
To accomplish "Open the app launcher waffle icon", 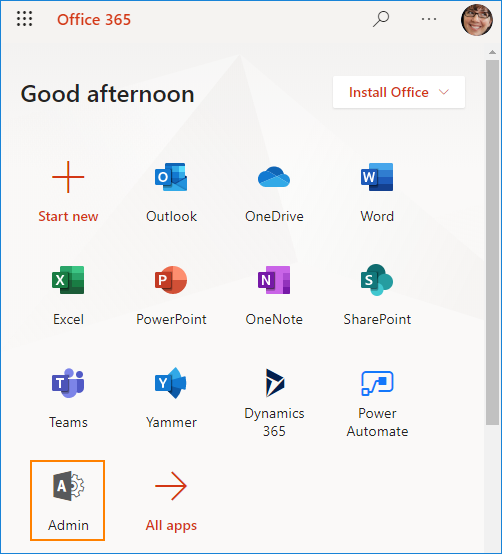I will click(24, 19).
